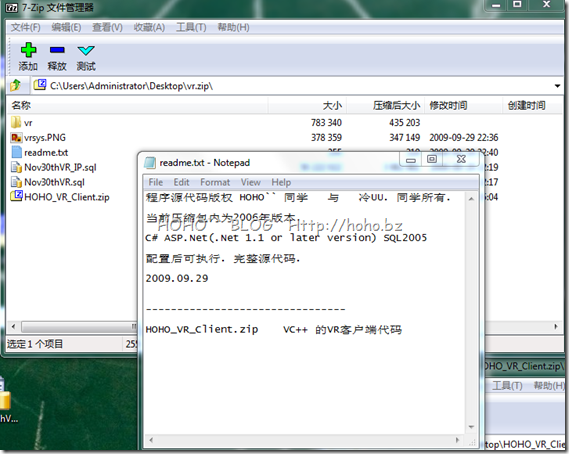
Task: Open the address bar path dropdown
Action: coord(557,86)
